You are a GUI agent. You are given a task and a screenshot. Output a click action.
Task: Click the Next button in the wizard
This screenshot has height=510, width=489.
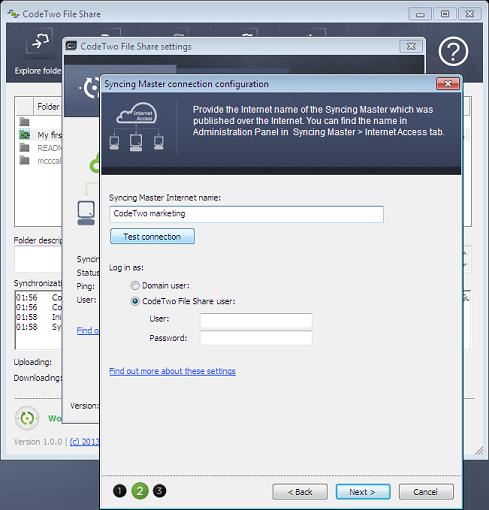363,492
